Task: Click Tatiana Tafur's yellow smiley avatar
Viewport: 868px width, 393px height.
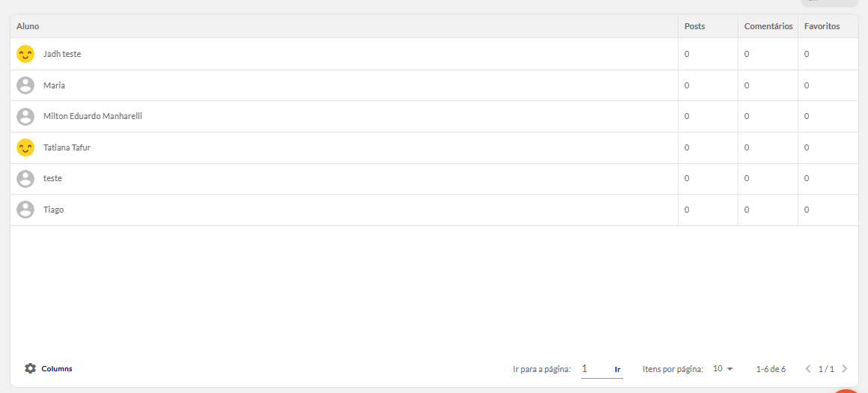Action: 25,147
